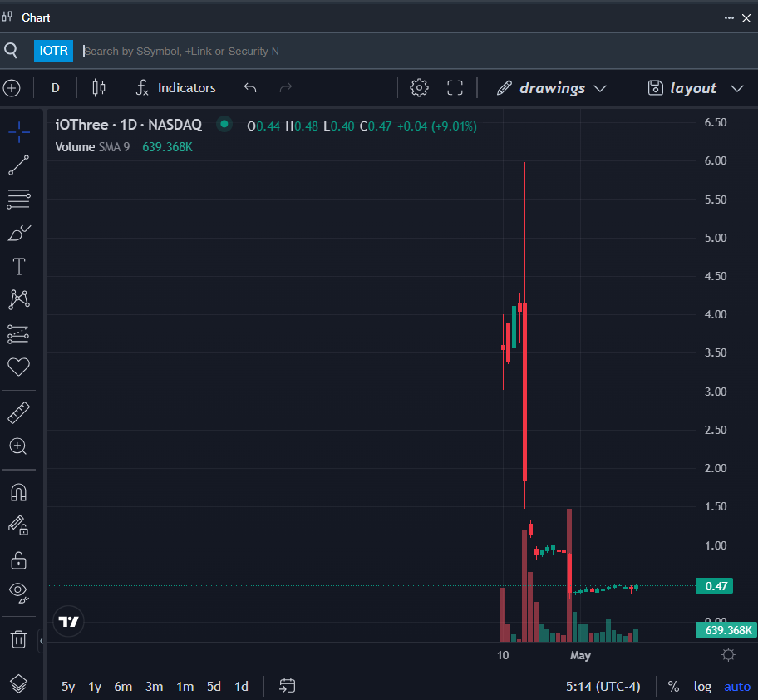The height and width of the screenshot is (700, 758).
Task: Open chart settings gear
Action: tap(419, 88)
